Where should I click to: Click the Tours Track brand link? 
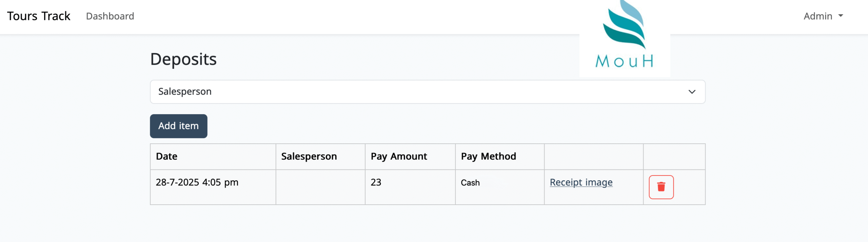pos(39,16)
